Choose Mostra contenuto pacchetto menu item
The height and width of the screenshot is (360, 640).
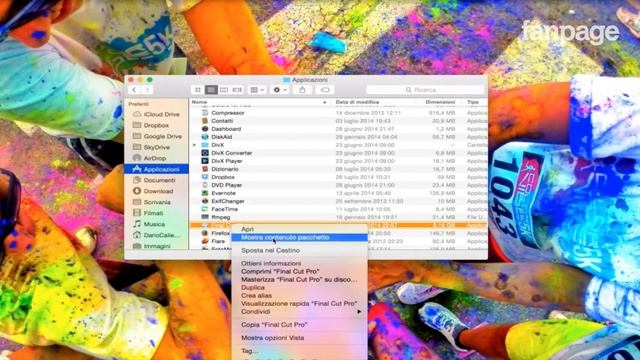(299, 238)
